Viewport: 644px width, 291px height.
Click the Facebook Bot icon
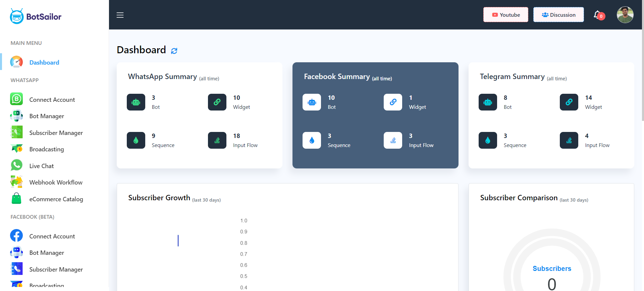pos(312,102)
